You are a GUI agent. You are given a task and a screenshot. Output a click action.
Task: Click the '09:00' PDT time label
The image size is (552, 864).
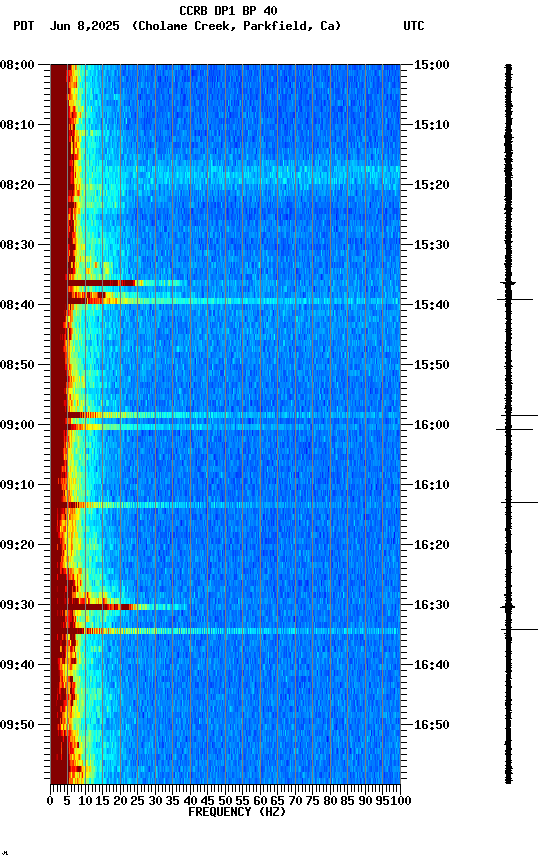[17, 425]
